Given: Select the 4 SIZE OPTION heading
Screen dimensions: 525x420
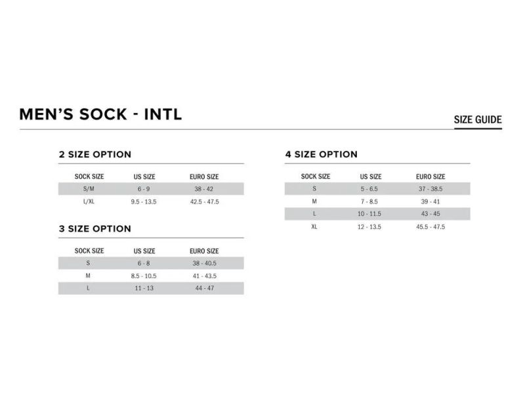Looking at the screenshot, I should [x=322, y=155].
